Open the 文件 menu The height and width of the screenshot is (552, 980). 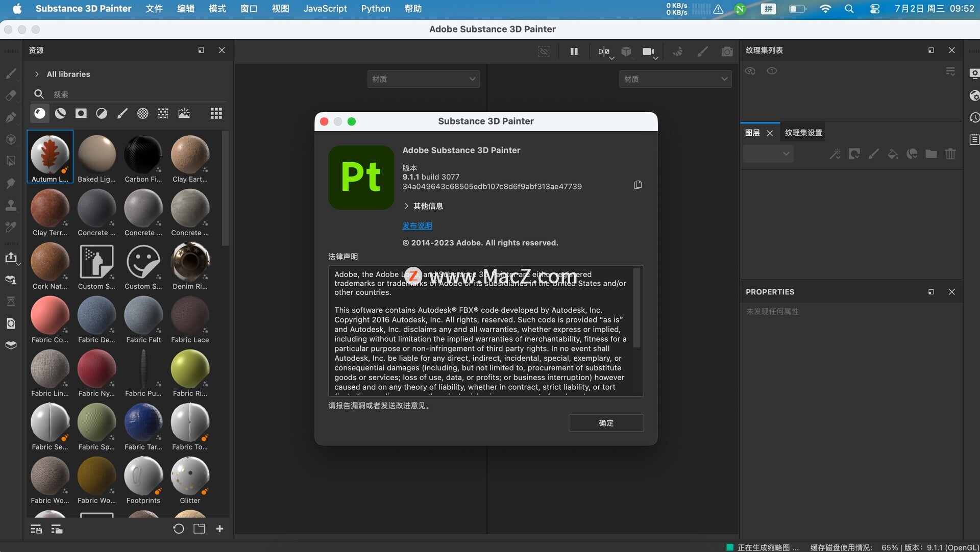[x=154, y=9]
